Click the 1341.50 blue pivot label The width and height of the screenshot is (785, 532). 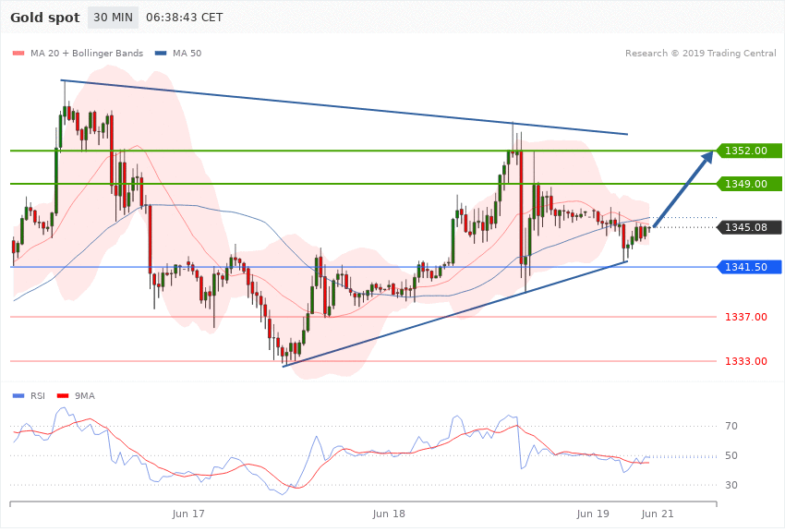[749, 267]
